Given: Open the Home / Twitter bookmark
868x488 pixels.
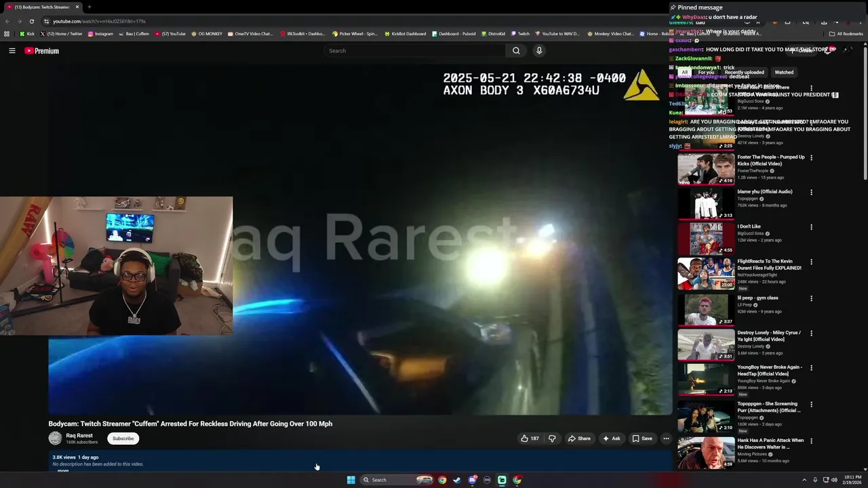Looking at the screenshot, I should point(61,33).
